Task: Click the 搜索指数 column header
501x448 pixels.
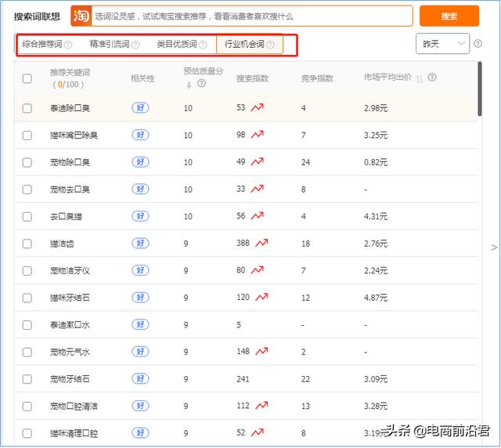Action: coord(252,78)
